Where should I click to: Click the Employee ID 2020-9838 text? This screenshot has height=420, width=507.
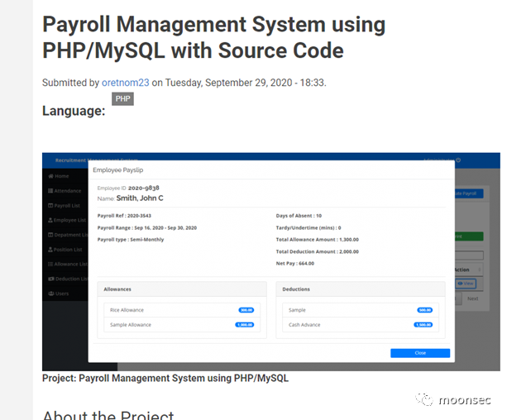click(x=128, y=188)
